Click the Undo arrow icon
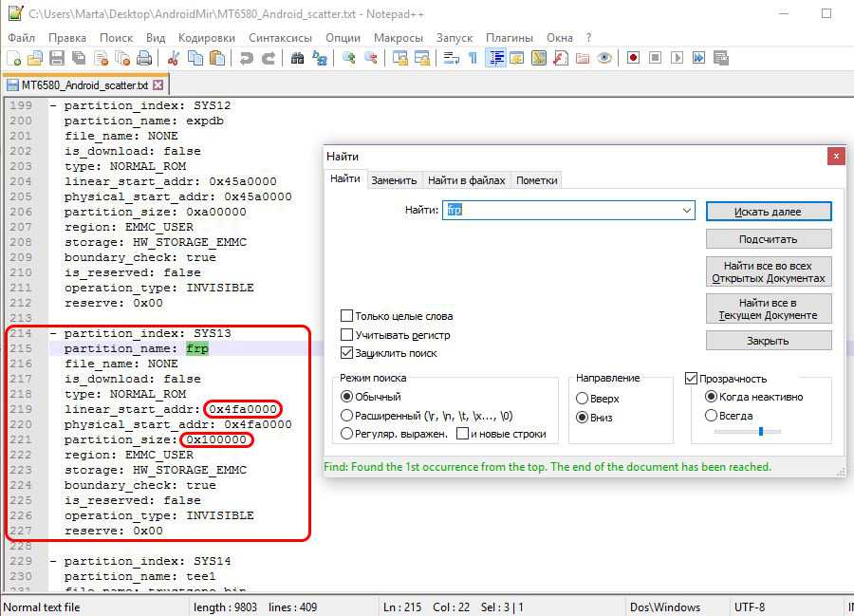The width and height of the screenshot is (854, 616). [247, 58]
